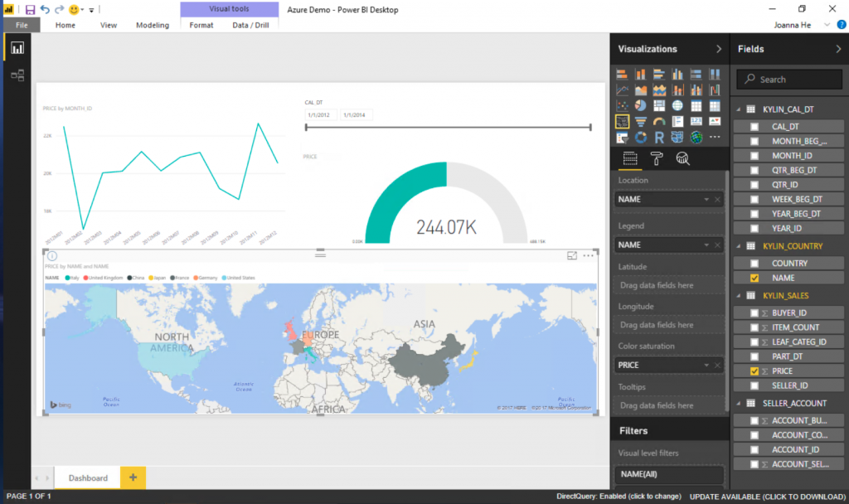Select the Pie chart visualization
The image size is (849, 504).
641,105
